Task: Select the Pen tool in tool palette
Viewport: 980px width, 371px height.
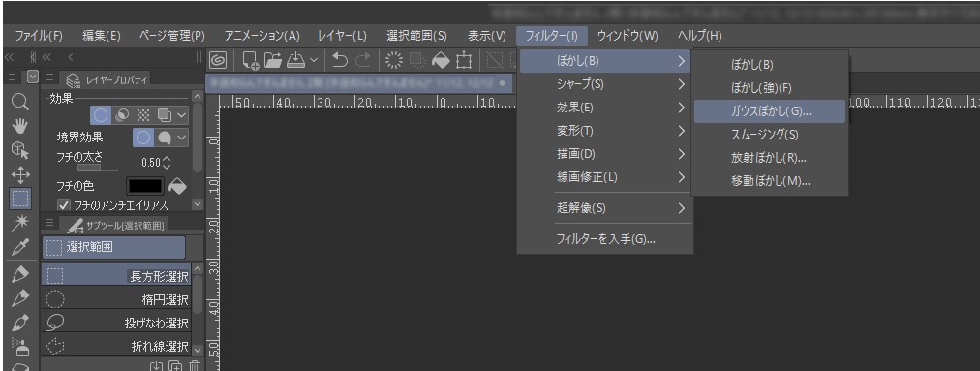Action: click(20, 274)
